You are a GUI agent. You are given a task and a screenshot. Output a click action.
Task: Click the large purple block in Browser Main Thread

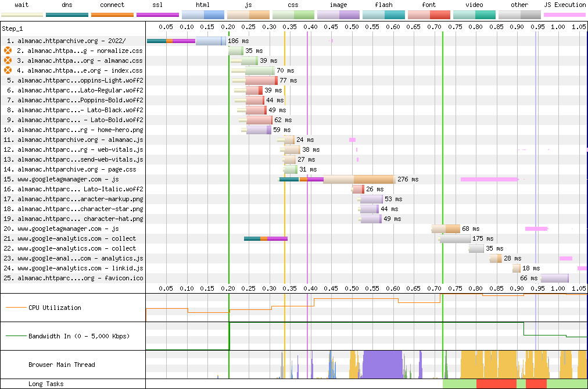[381, 365]
